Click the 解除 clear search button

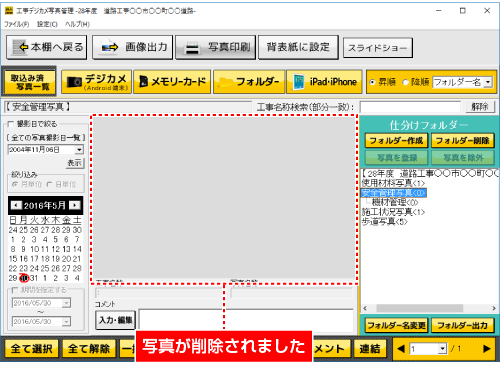480,107
